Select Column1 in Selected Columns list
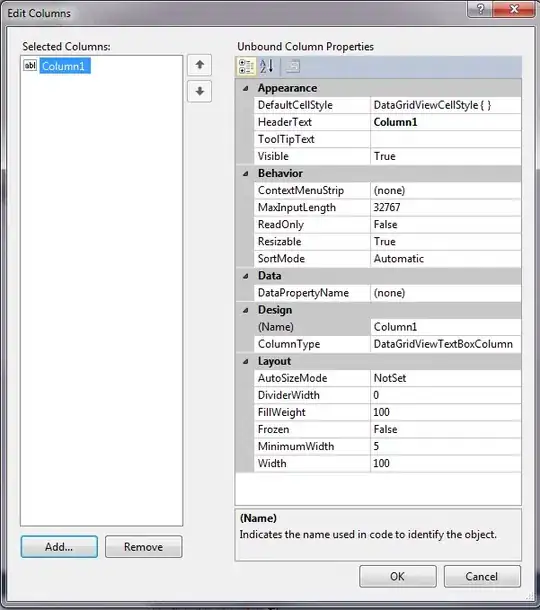 (65, 66)
